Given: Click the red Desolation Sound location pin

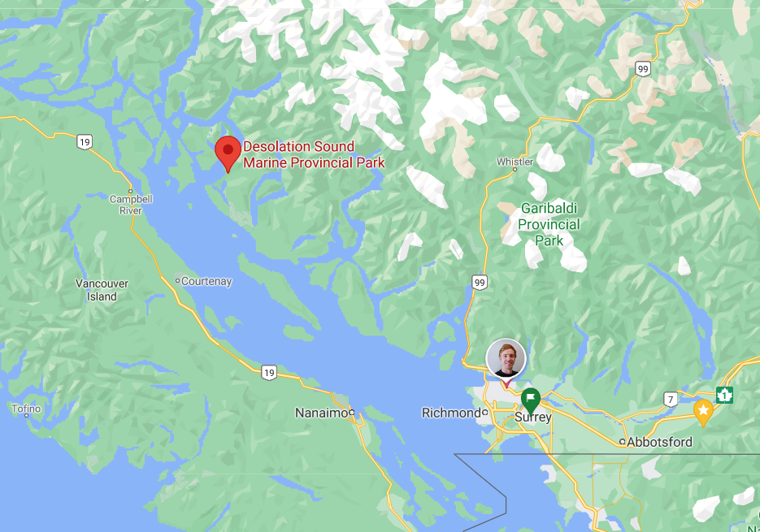Looking at the screenshot, I should 228,154.
